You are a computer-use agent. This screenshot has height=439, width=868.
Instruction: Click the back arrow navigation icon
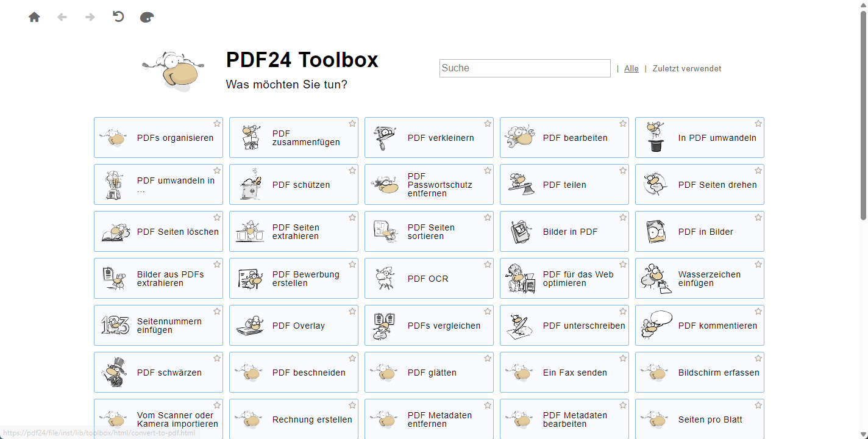(62, 17)
